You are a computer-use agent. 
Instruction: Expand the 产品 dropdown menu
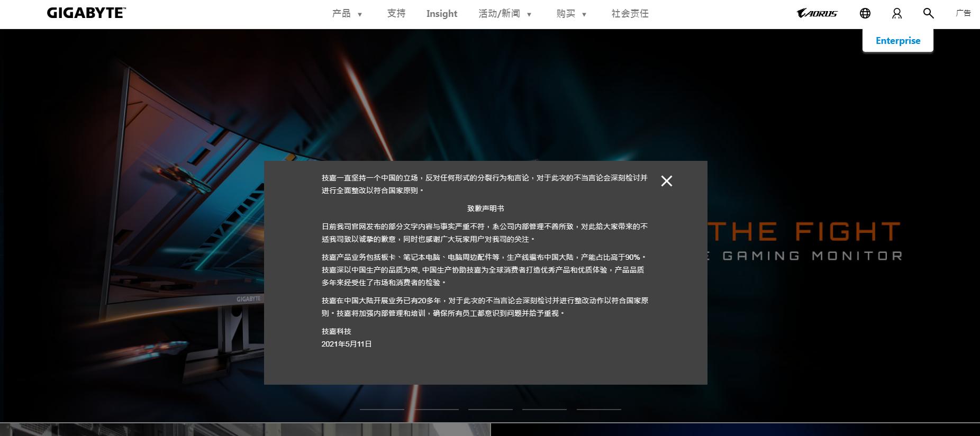(347, 14)
